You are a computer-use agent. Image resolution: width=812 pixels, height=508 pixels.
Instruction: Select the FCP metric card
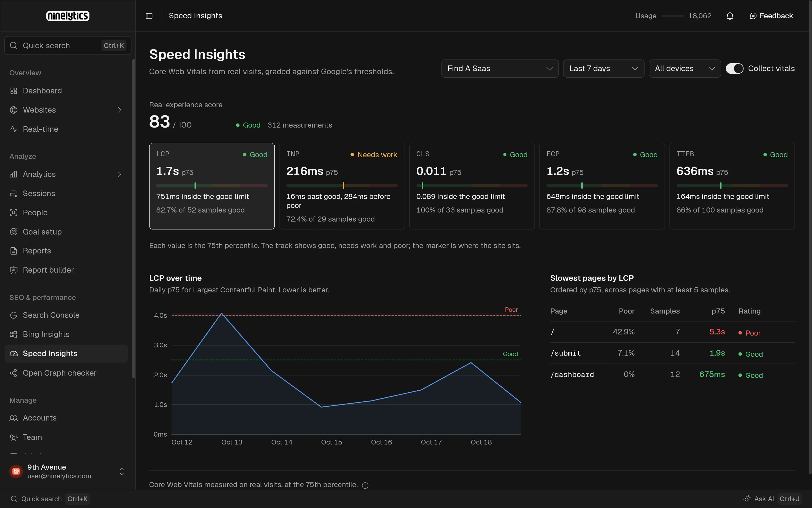tap(602, 186)
